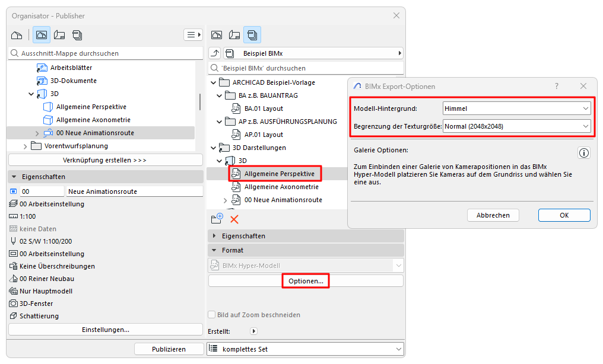Click left tree vertical scrollbar
603x364 pixels.
200,102
